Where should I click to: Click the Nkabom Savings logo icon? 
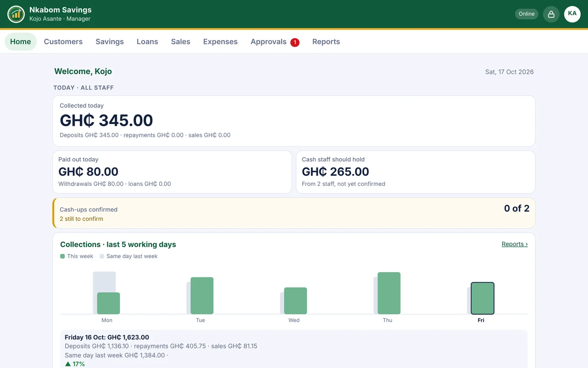[16, 14]
